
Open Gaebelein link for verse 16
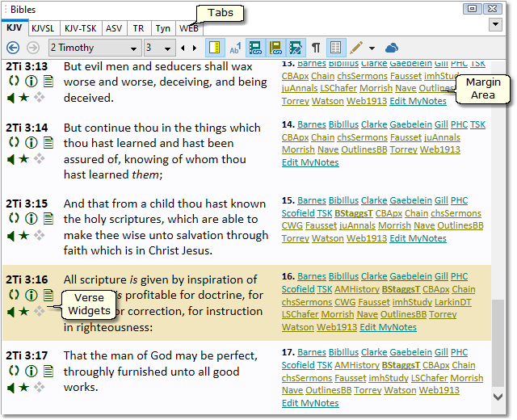point(410,276)
